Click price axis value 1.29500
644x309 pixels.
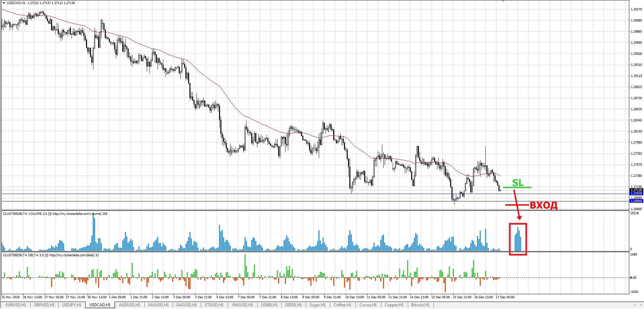(636, 54)
